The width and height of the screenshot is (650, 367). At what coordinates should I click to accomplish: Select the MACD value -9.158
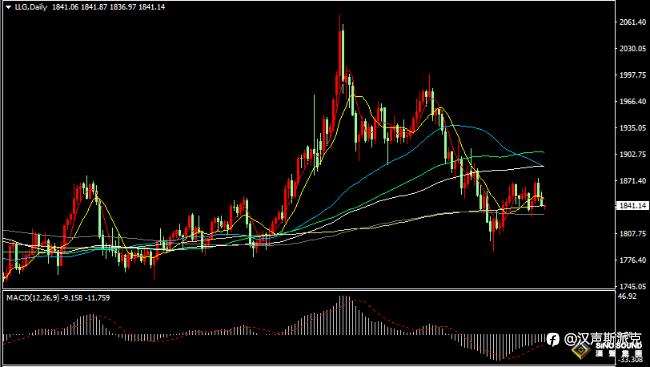click(71, 298)
